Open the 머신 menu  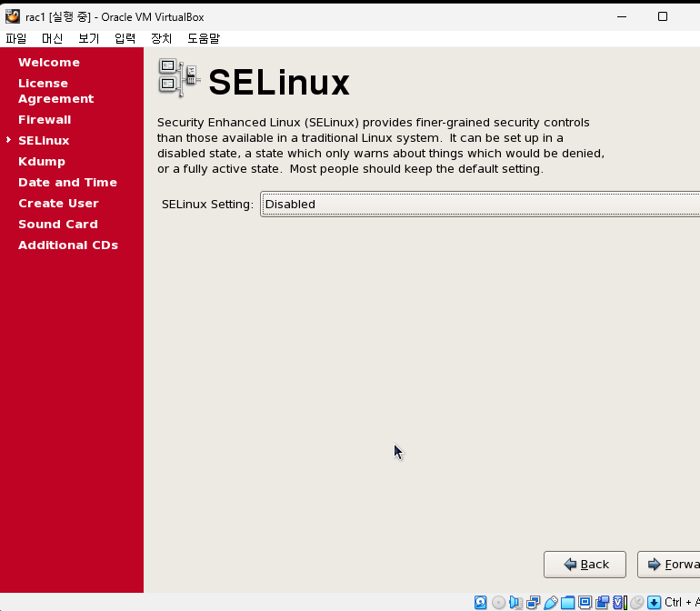(x=52, y=38)
